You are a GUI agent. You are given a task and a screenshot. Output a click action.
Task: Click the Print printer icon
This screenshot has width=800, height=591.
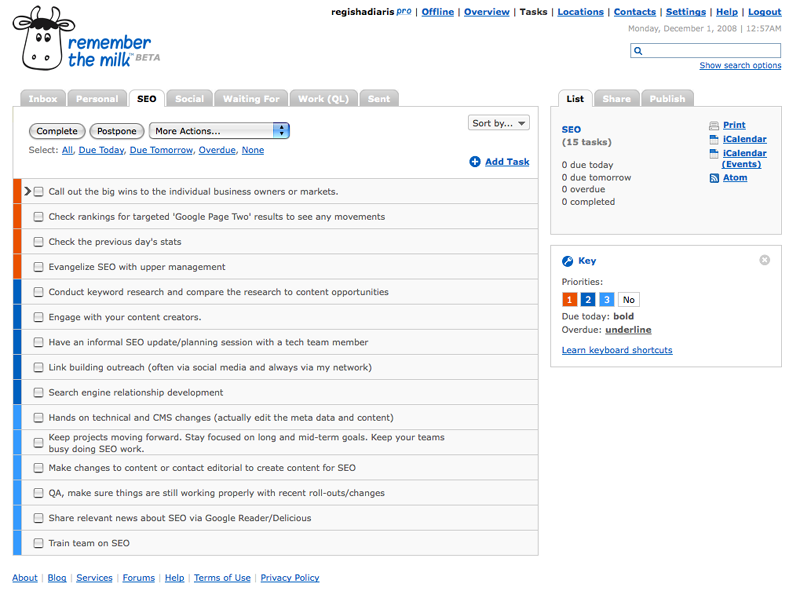pos(714,126)
